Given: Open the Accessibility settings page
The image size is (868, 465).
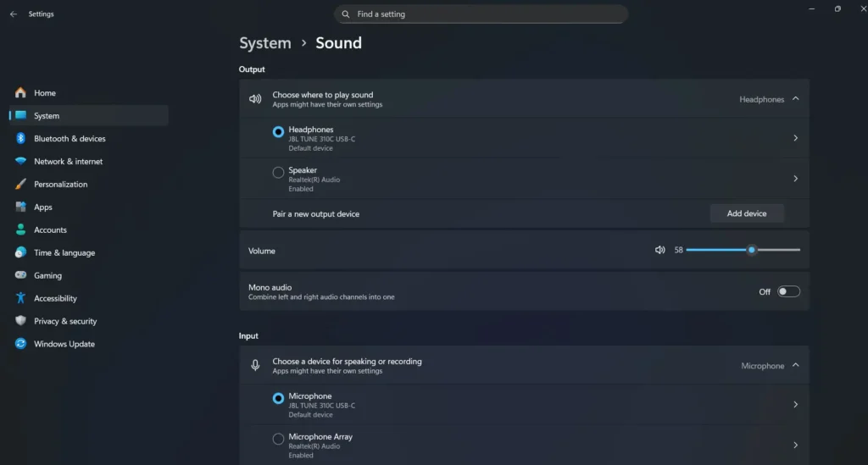Looking at the screenshot, I should [x=88, y=298].
